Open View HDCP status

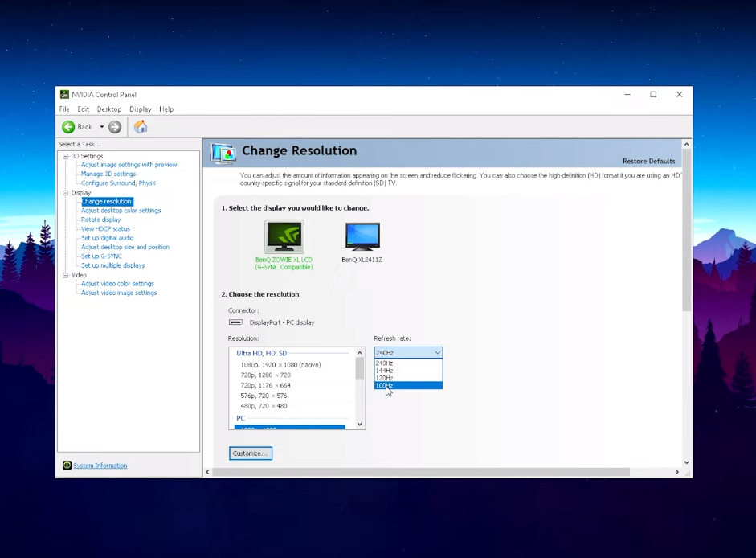click(105, 229)
